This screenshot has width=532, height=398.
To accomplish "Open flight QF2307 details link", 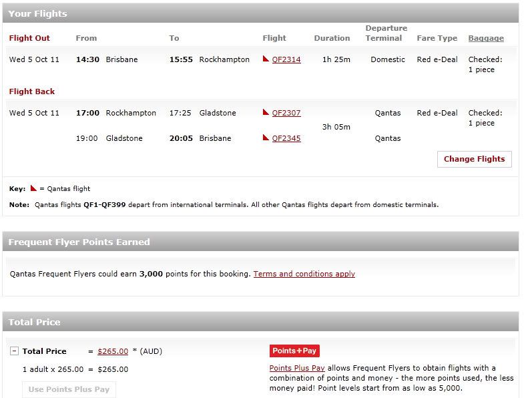I will pyautogui.click(x=286, y=113).
